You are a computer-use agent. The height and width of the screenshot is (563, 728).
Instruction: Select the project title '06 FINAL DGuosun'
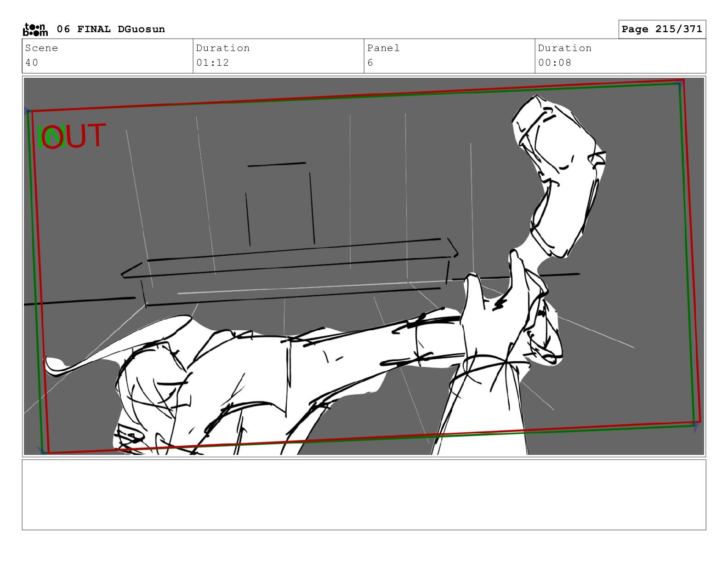[111, 29]
